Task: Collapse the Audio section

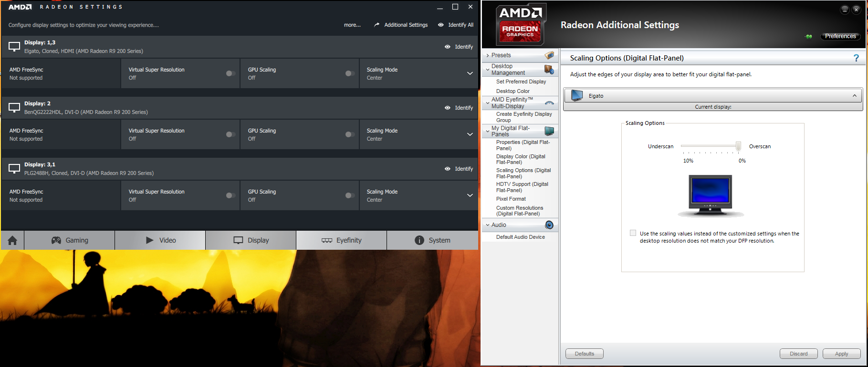Action: point(487,225)
